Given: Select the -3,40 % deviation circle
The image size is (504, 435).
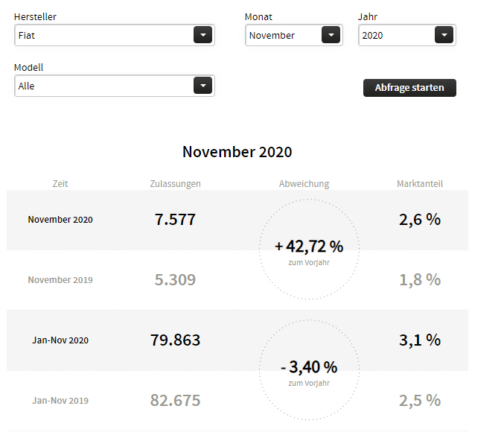Looking at the screenshot, I should pyautogui.click(x=309, y=370).
